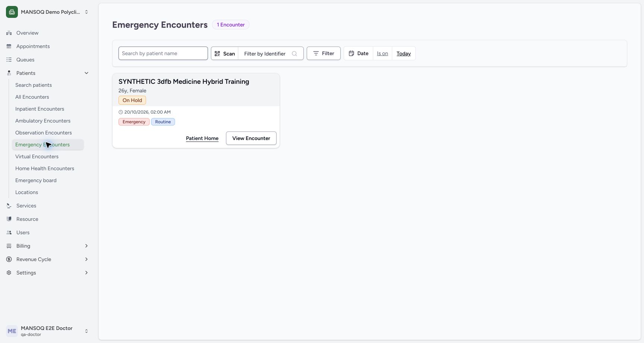
Task: Click the Overview sidebar icon
Action: coord(9,33)
